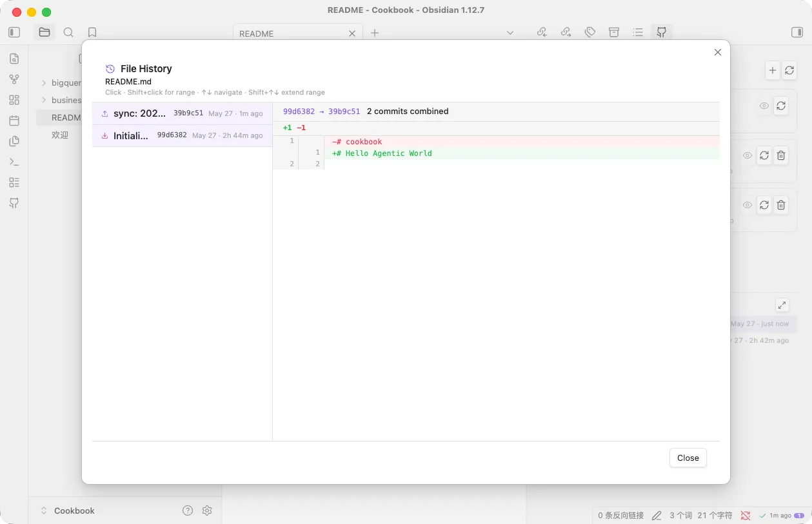812x524 pixels.
Task: Click pencil edit-mode icon in status bar
Action: click(657, 516)
